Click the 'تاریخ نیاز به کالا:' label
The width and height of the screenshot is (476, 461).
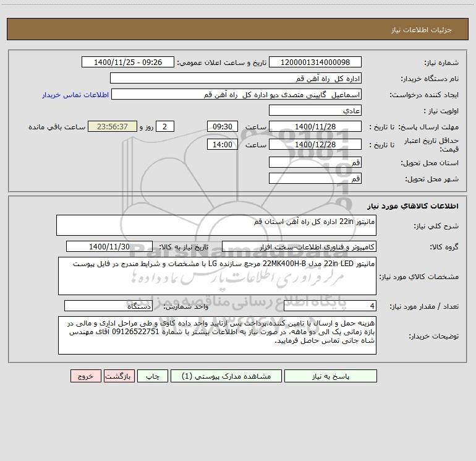pos(184,247)
